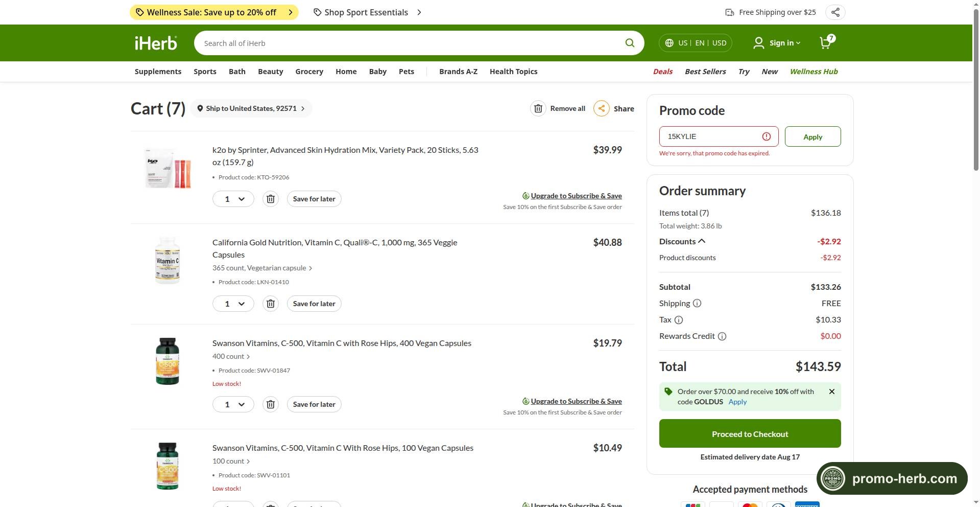Screen dimensions: 980x507
Task: Collapse the Discounts section
Action: [x=682, y=241]
